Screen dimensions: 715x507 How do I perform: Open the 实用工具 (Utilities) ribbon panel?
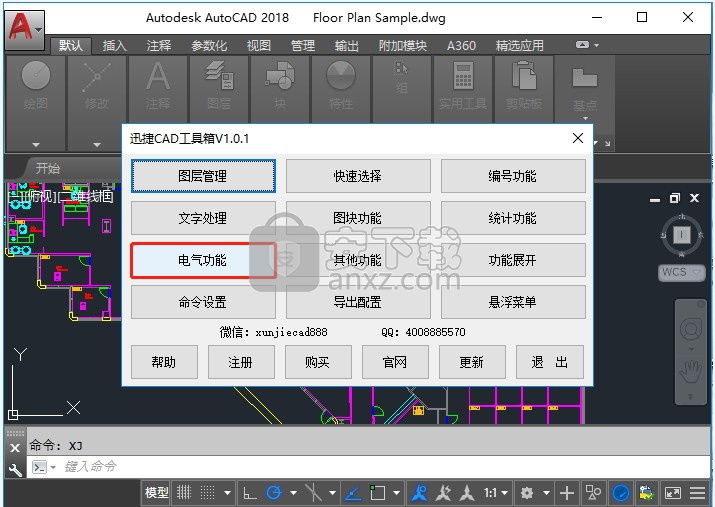point(463,87)
